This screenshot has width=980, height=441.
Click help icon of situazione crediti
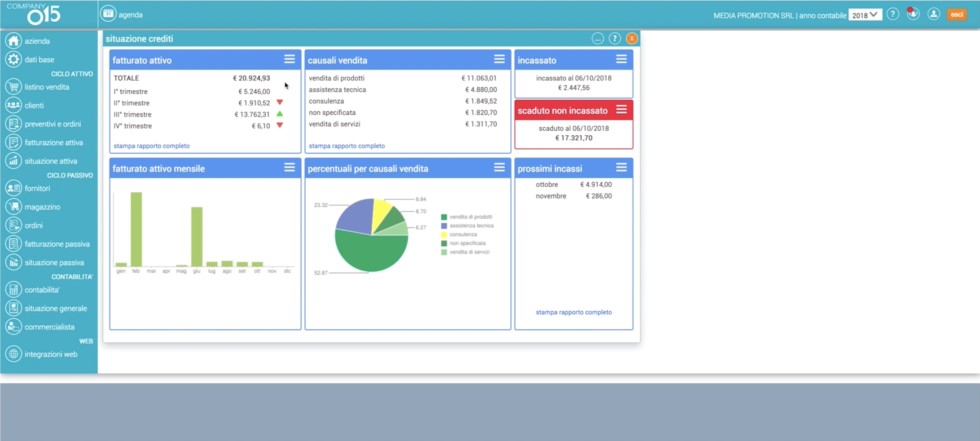(615, 38)
